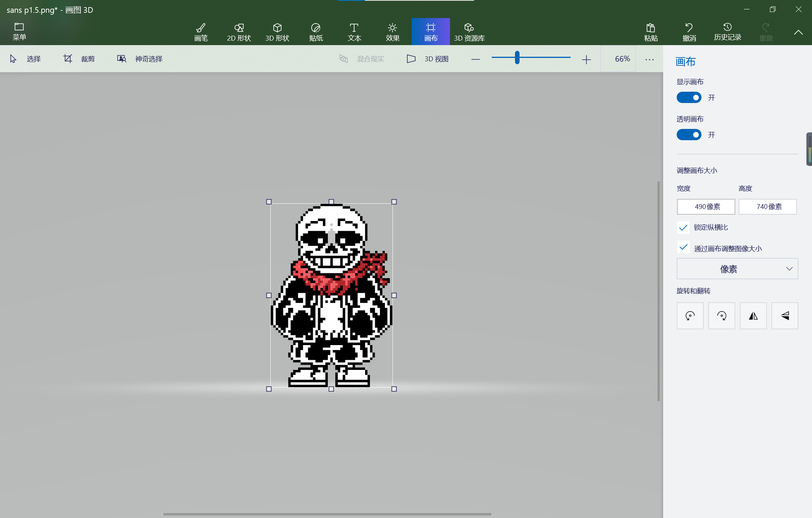Activate the 裁剪 crop tool
Viewport: 812px width, 518px height.
(x=79, y=59)
